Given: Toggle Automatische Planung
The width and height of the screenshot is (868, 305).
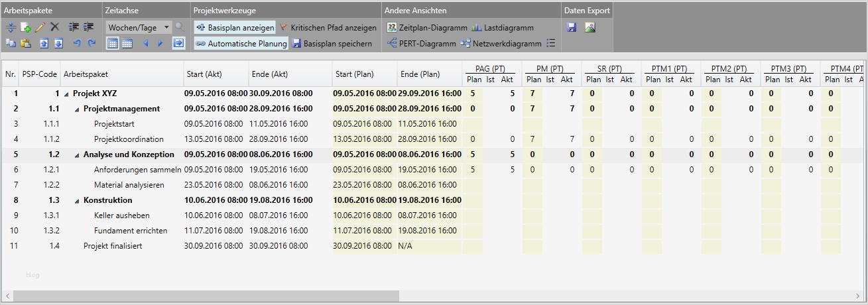Looking at the screenshot, I should 241,44.
